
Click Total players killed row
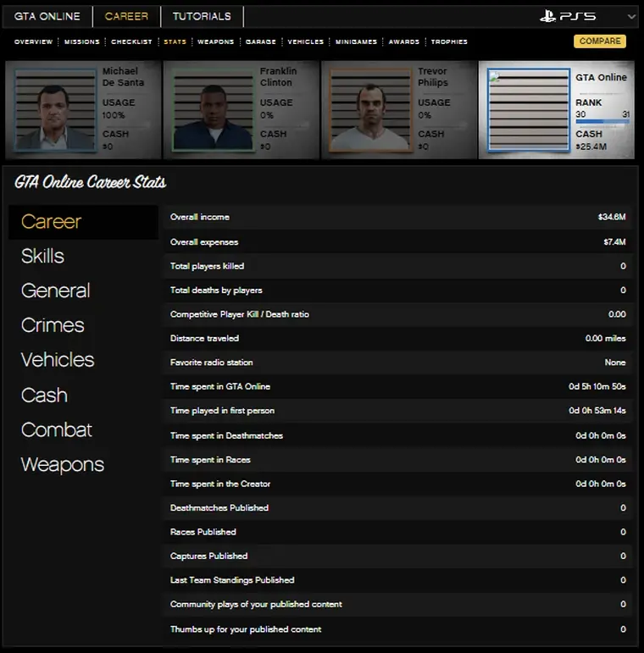(x=397, y=266)
